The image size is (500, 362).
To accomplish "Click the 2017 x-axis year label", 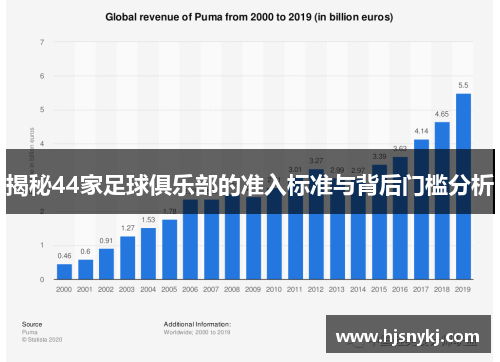I will point(421,289).
